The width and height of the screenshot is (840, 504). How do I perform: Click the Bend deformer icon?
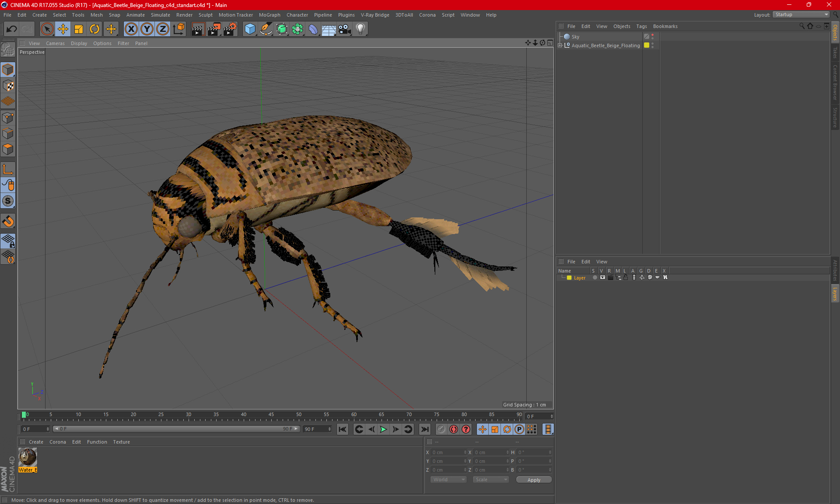[313, 29]
